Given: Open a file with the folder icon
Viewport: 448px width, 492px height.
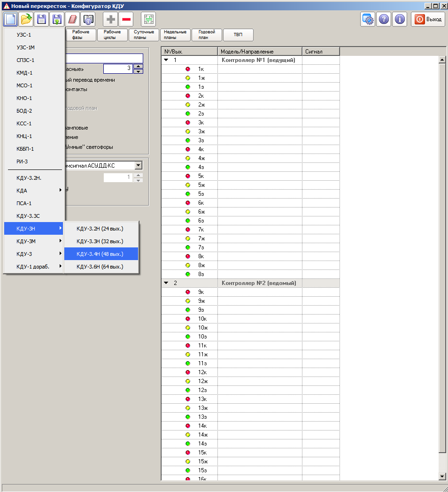Looking at the screenshot, I should [x=26, y=19].
